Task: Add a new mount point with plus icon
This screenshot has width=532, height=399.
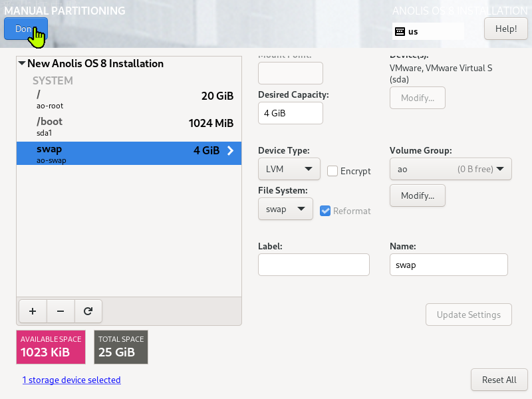Action: [33, 311]
